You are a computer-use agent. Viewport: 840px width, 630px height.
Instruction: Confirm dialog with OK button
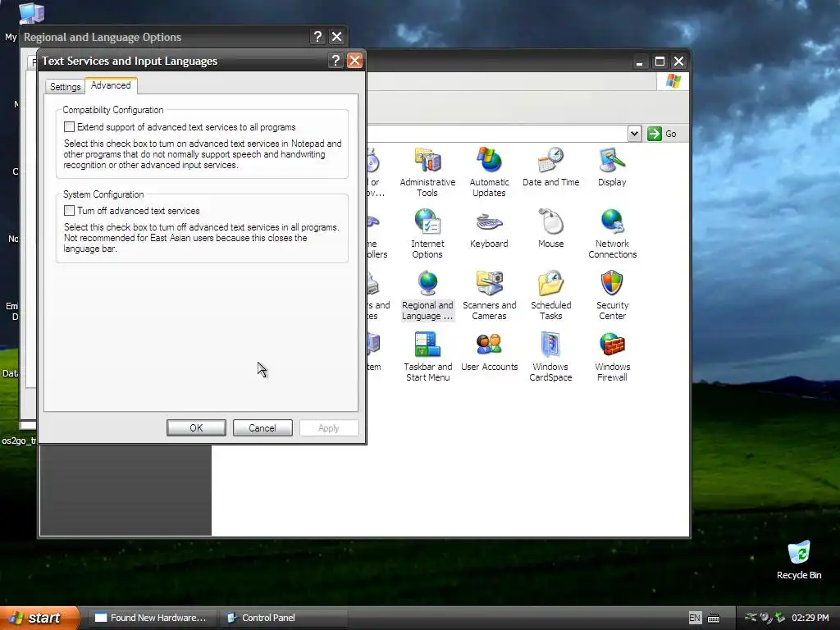click(196, 427)
